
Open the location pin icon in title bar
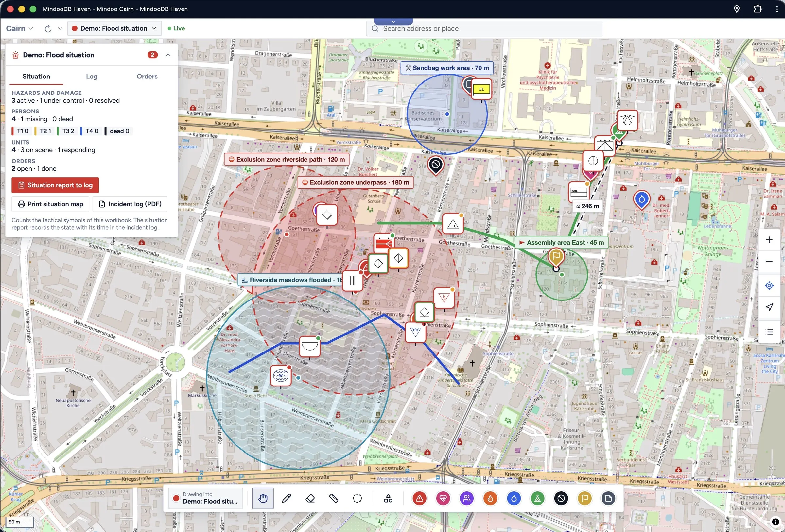pyautogui.click(x=737, y=9)
